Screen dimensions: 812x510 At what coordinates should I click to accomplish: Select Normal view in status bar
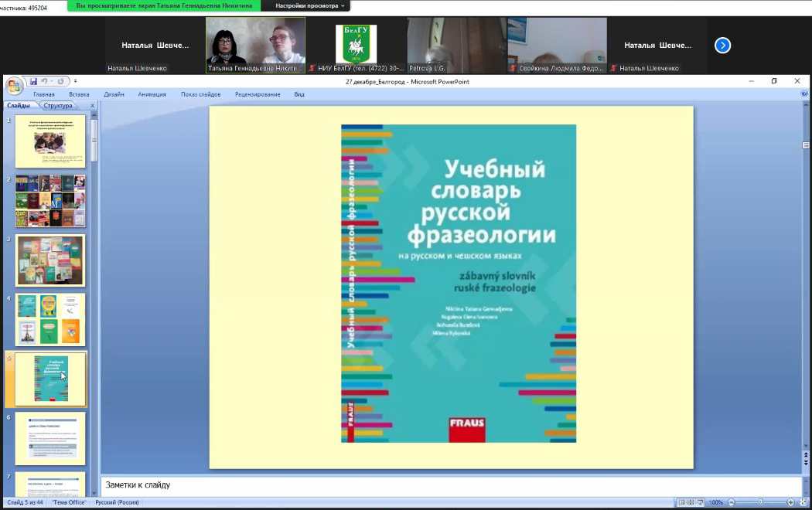click(680, 502)
